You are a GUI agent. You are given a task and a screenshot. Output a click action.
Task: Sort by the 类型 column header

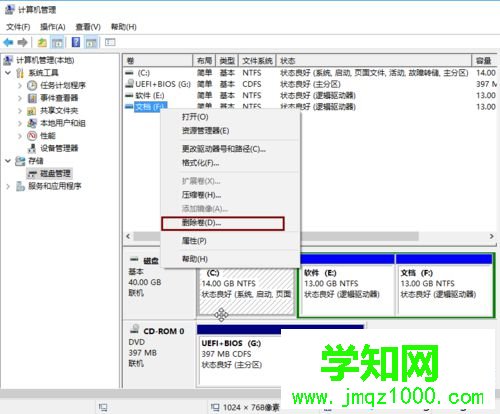tap(227, 61)
